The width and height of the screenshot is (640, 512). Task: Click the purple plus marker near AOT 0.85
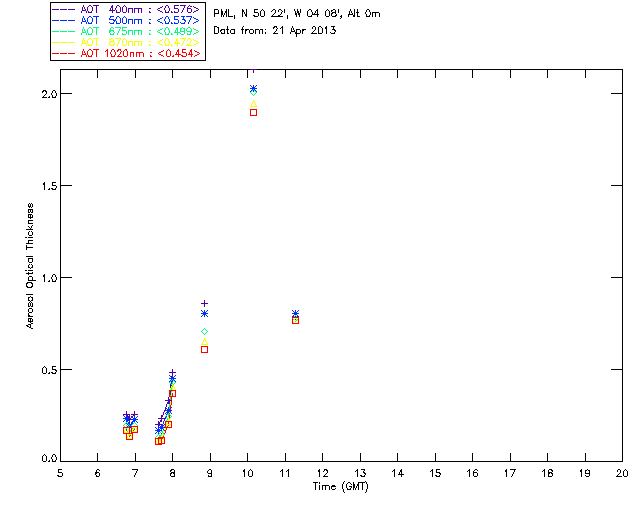tap(204, 303)
